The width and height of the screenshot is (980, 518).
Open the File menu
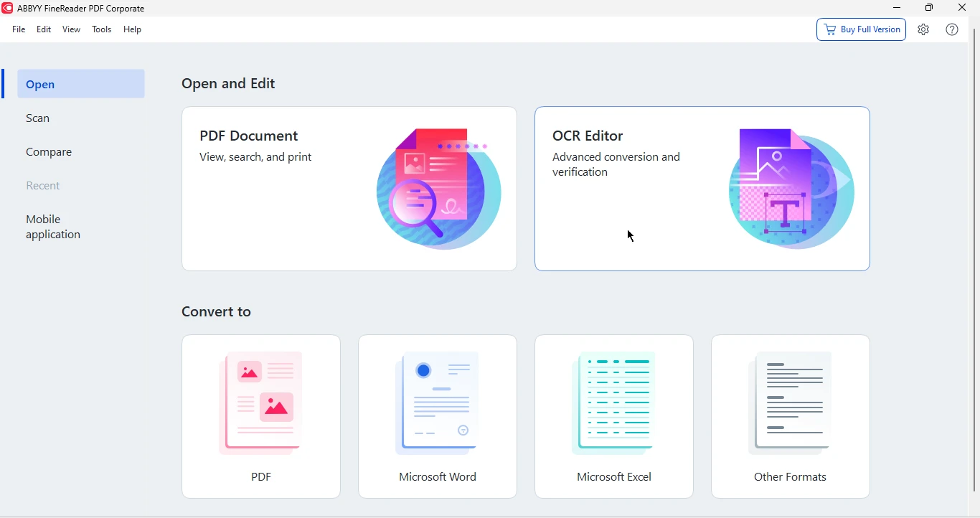[19, 30]
